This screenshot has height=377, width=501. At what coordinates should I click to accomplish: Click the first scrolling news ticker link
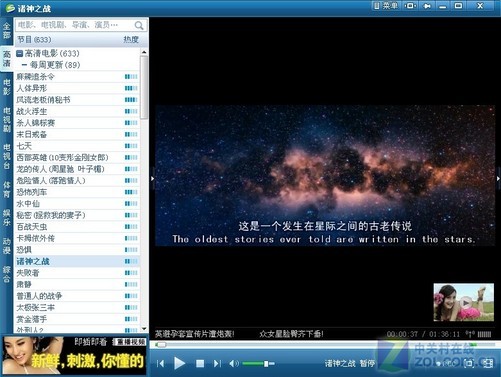[x=195, y=334]
